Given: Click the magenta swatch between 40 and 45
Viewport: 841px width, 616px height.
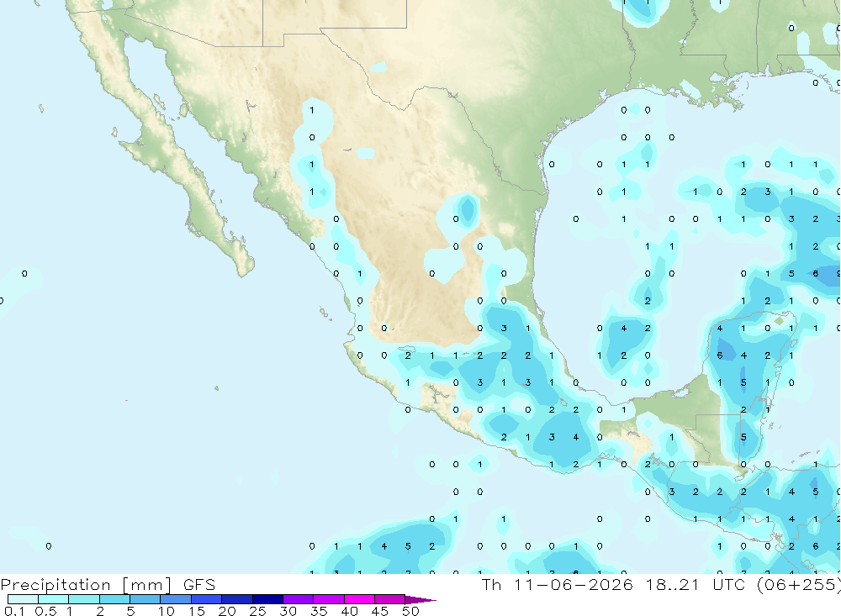Looking at the screenshot, I should pos(359,599).
